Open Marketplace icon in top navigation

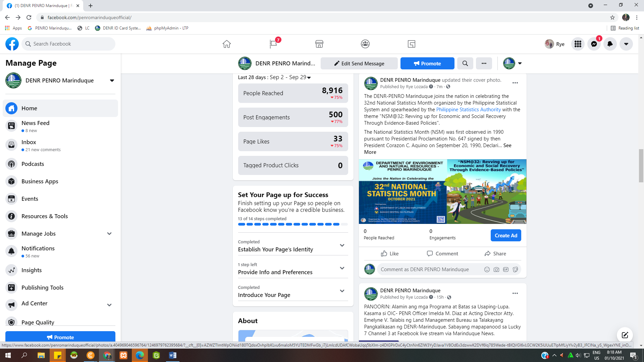[319, 44]
